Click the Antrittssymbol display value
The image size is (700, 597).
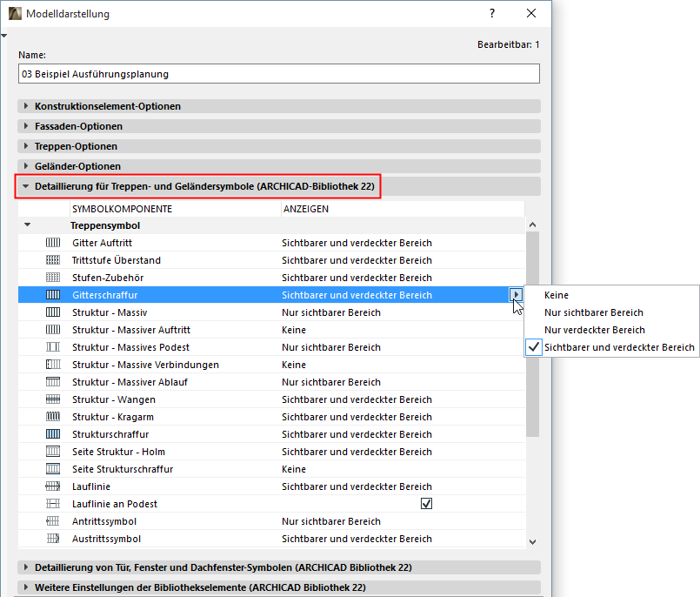(331, 521)
